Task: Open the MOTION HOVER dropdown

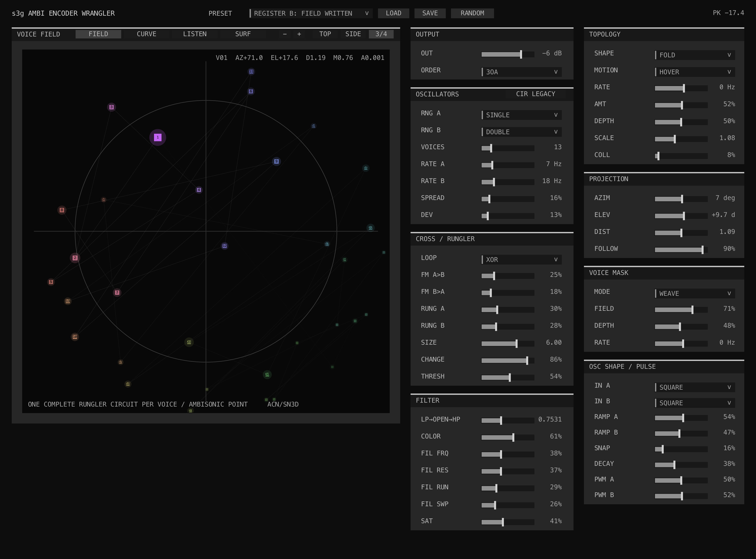Action: pos(695,72)
